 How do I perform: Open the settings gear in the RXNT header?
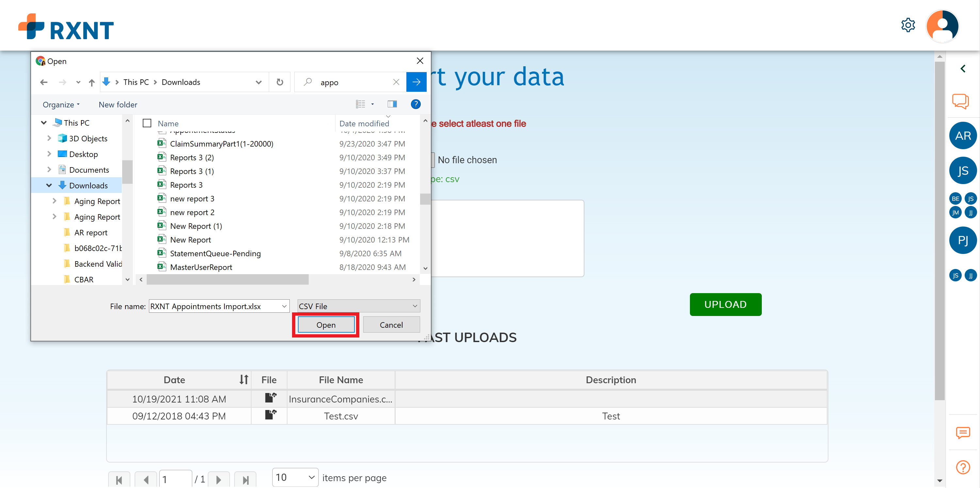[908, 25]
